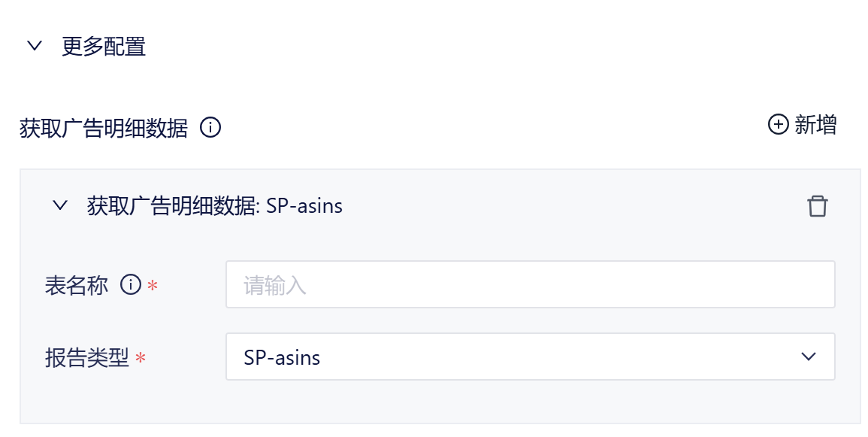Collapse the SP-asins panel chevron
This screenshot has width=868, height=437.
(x=60, y=205)
